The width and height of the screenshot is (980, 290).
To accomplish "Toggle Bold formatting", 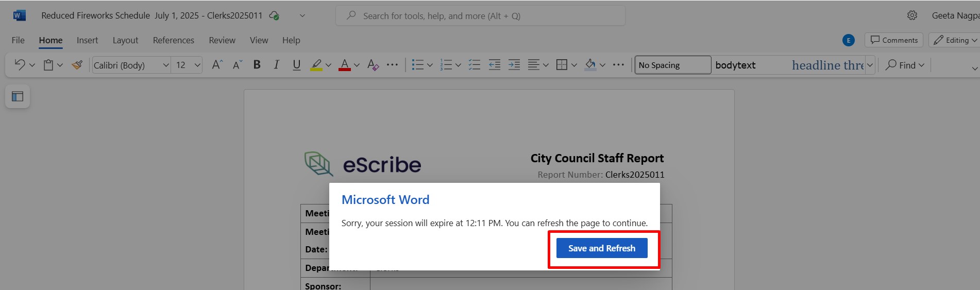I will tap(257, 65).
